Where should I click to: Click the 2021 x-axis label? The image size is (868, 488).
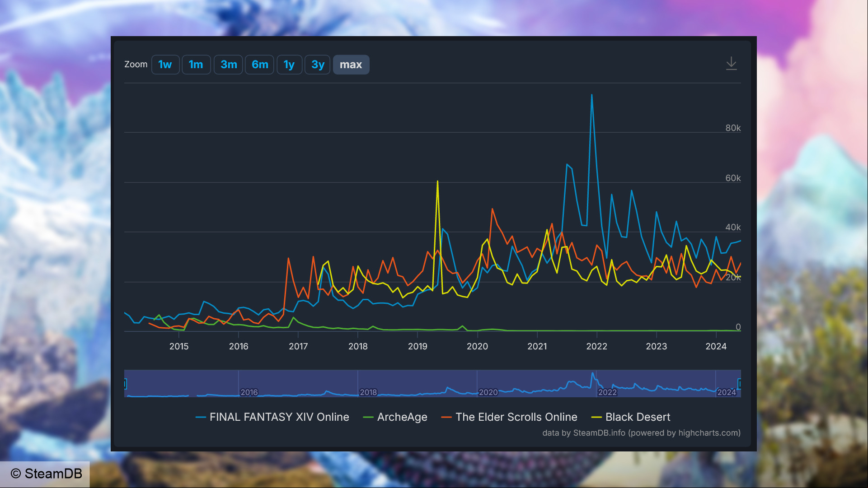[537, 346]
